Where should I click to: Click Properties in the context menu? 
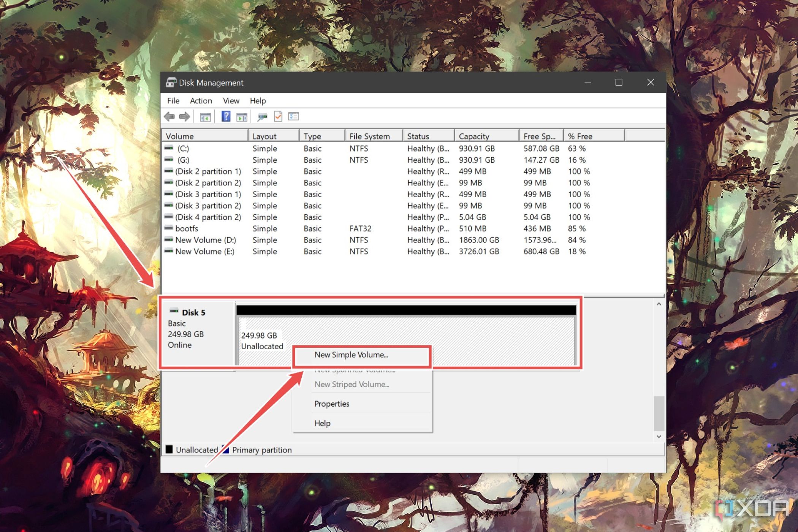point(331,403)
